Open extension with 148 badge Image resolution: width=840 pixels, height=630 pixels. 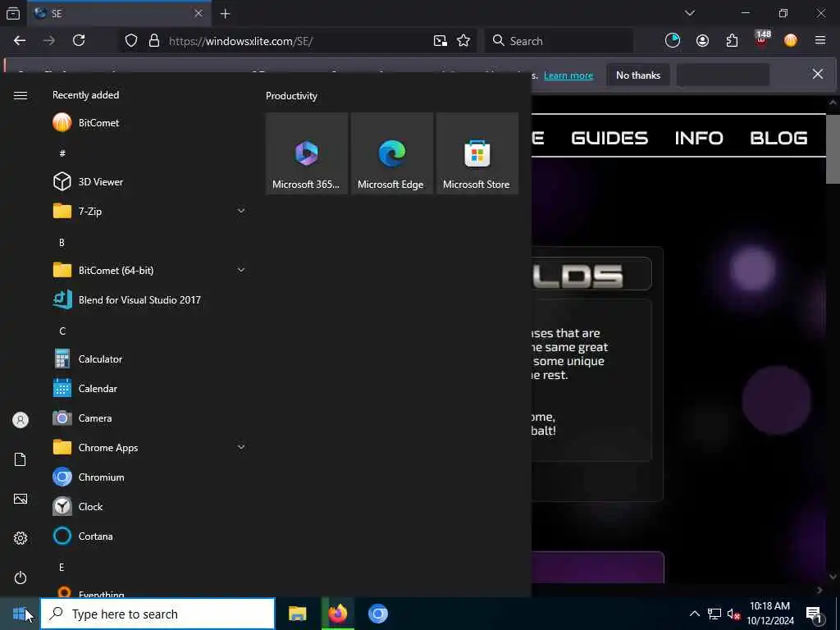pos(762,39)
